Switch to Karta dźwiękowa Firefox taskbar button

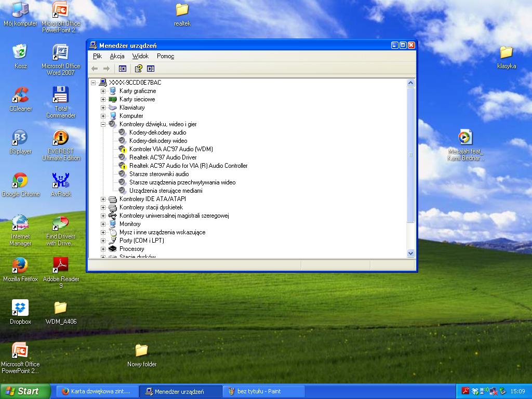point(97,391)
